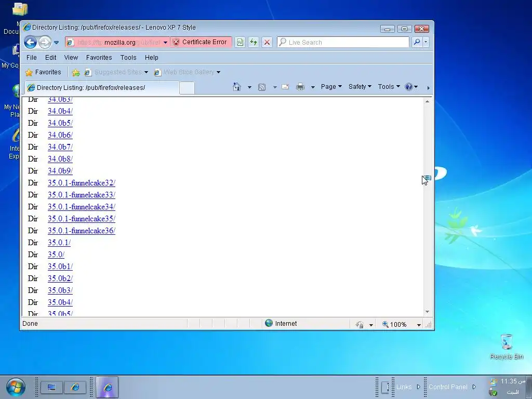Open the Tools menu in menu bar
Image resolution: width=532 pixels, height=399 pixels.
(128, 57)
